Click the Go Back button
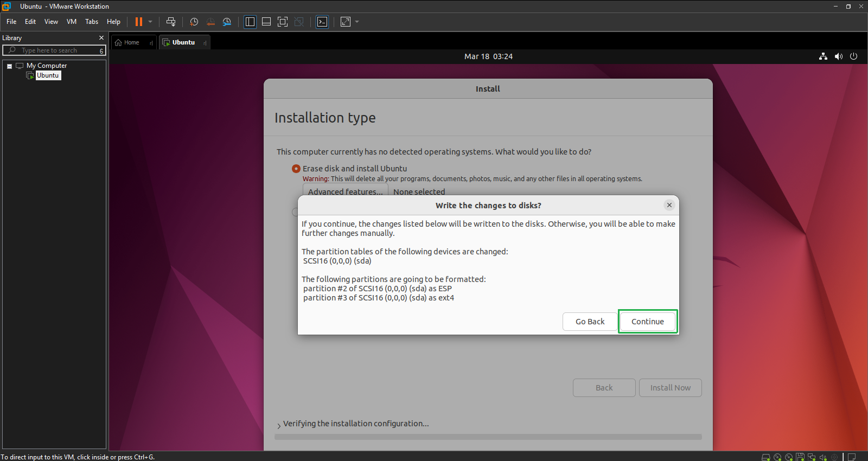868x461 pixels. [x=590, y=322]
